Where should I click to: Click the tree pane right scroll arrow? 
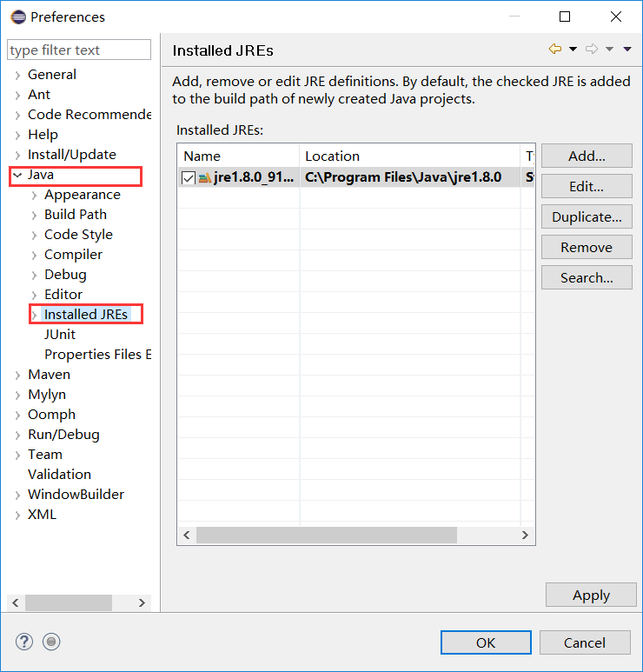pyautogui.click(x=142, y=603)
